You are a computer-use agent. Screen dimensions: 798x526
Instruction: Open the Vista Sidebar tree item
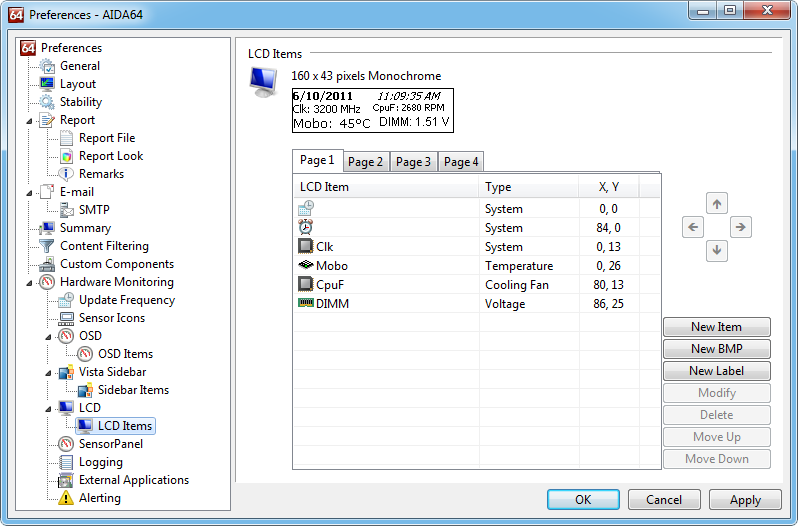(112, 372)
